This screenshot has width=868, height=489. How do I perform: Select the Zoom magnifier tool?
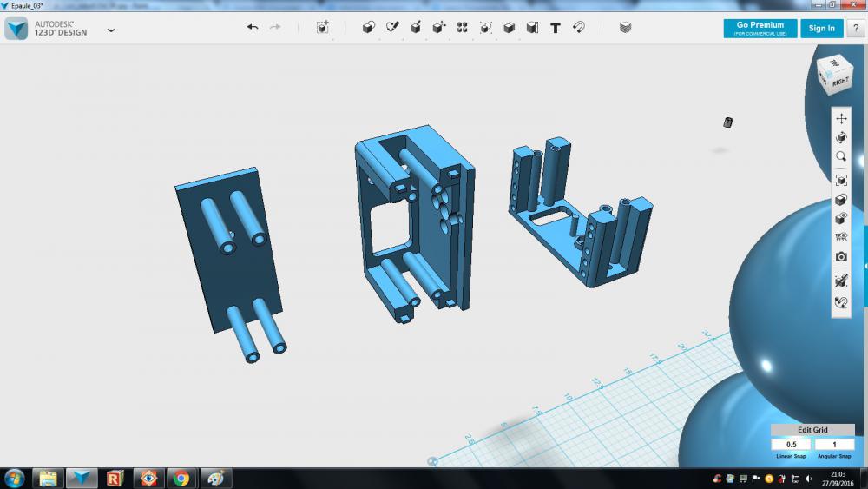pyautogui.click(x=841, y=156)
